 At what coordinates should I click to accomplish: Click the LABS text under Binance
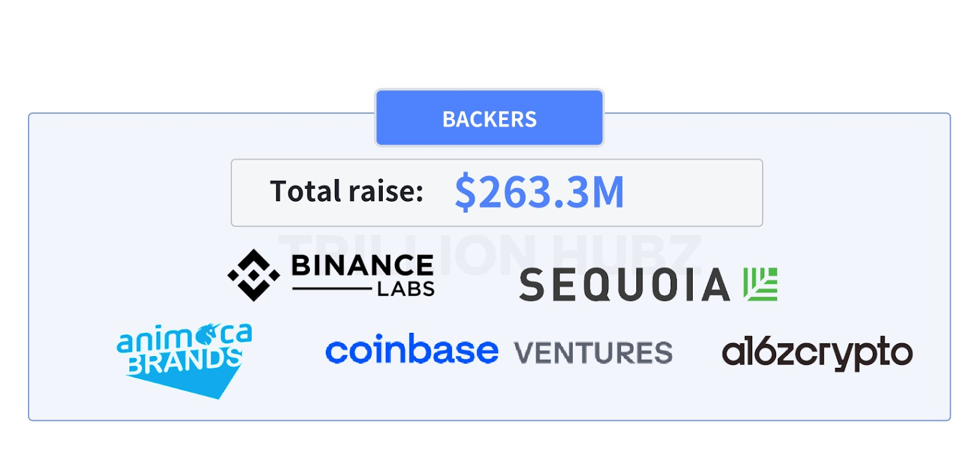click(405, 289)
